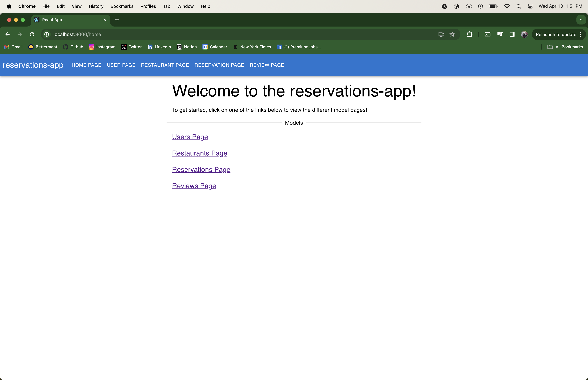This screenshot has width=588, height=380.
Task: Open a new tab with plus button
Action: click(x=117, y=20)
